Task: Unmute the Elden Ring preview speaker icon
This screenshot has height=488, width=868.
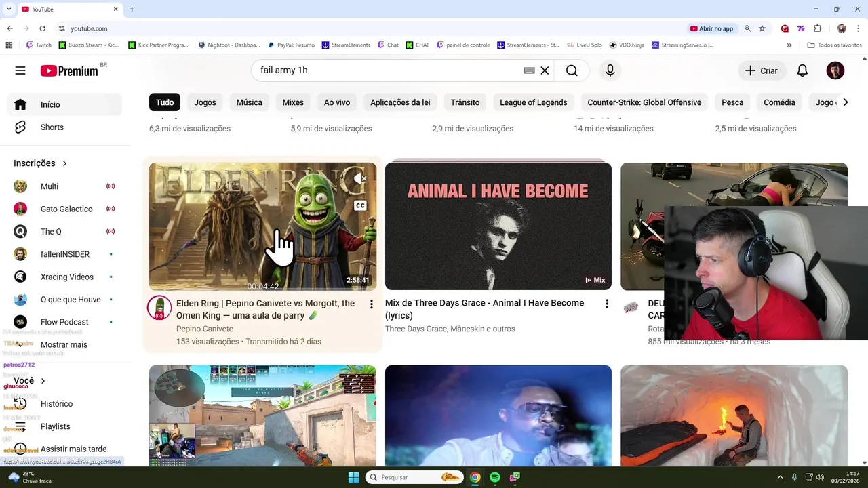Action: coord(360,179)
